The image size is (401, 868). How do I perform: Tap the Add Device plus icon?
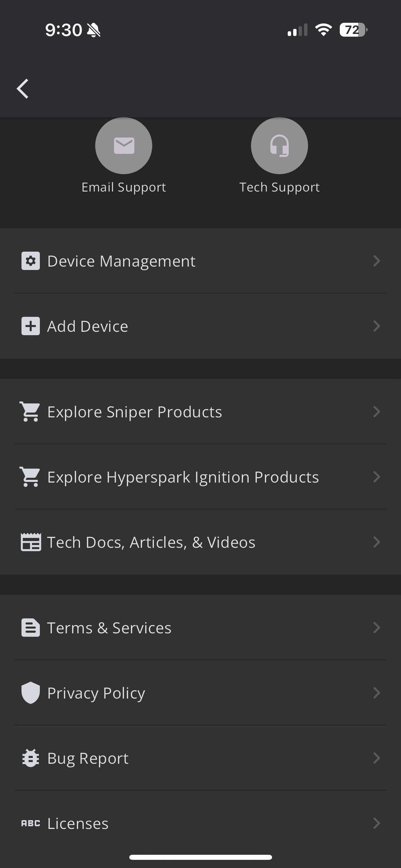[x=31, y=326]
